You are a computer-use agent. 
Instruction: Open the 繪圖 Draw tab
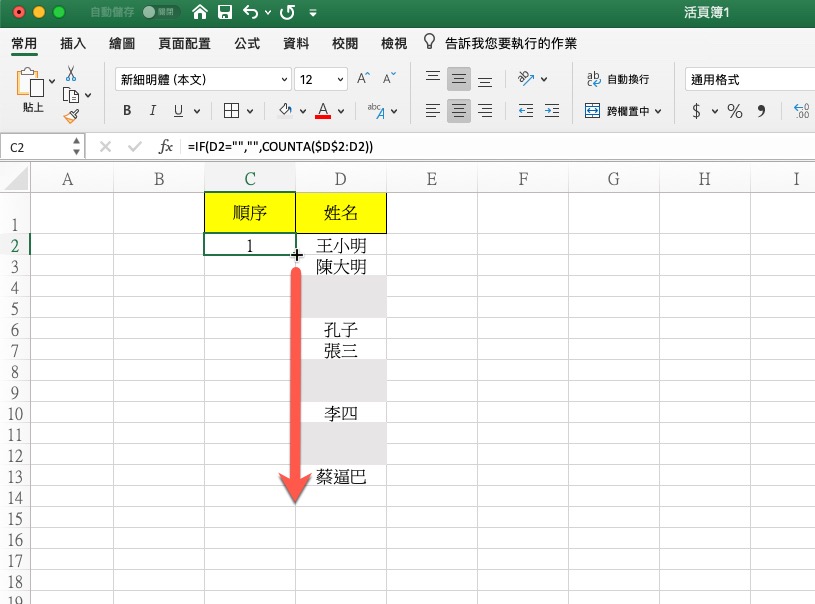[x=122, y=43]
